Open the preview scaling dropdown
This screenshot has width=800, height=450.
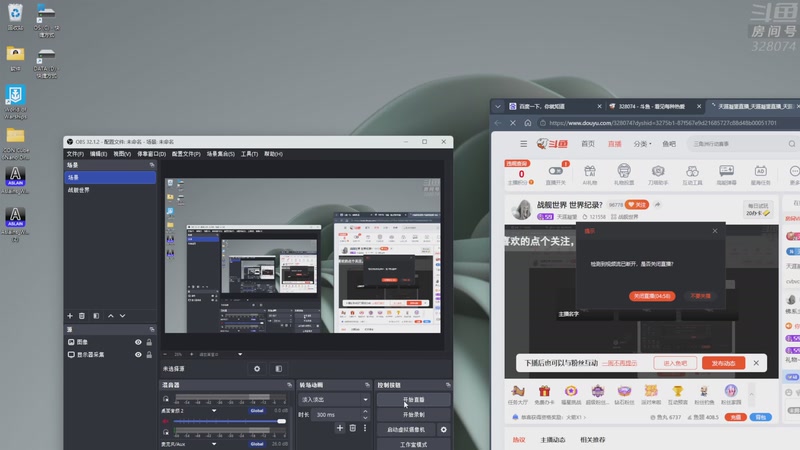[x=240, y=354]
